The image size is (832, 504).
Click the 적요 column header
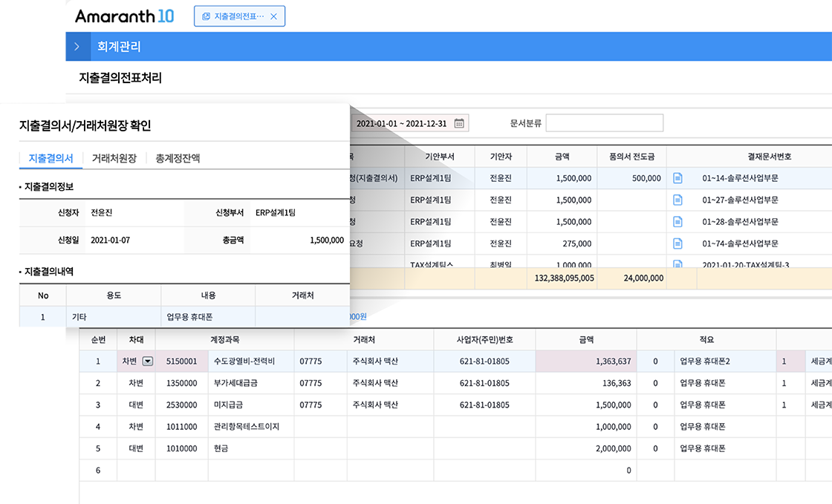[706, 339]
